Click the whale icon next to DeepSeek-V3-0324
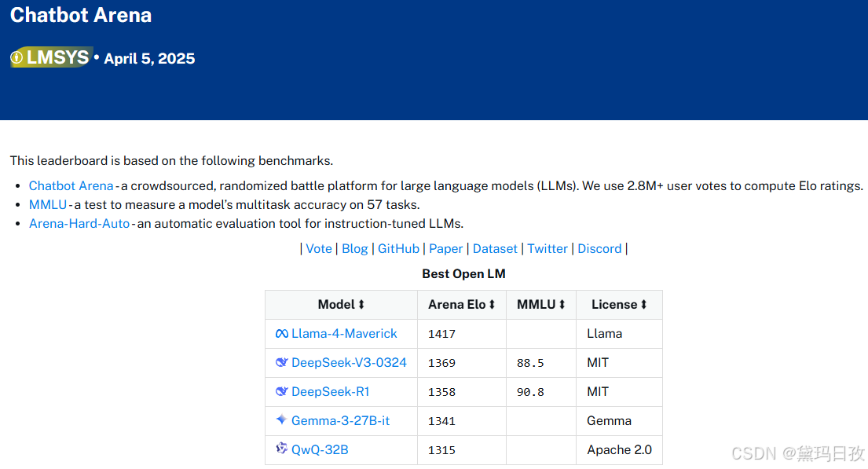 point(282,363)
